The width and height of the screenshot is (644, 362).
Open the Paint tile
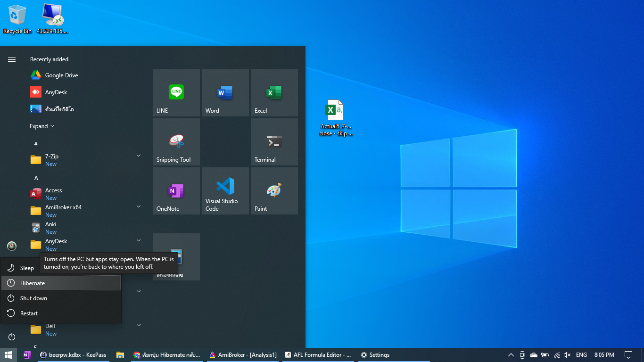pos(274,191)
